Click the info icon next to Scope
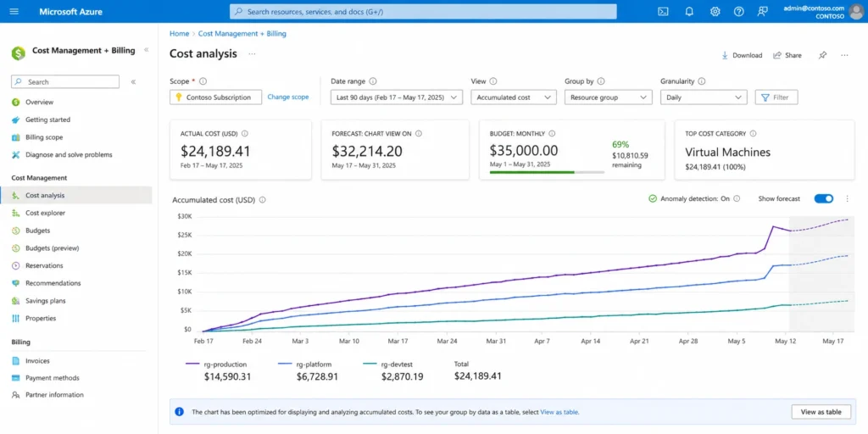Image resolution: width=868 pixels, height=434 pixels. pos(203,81)
